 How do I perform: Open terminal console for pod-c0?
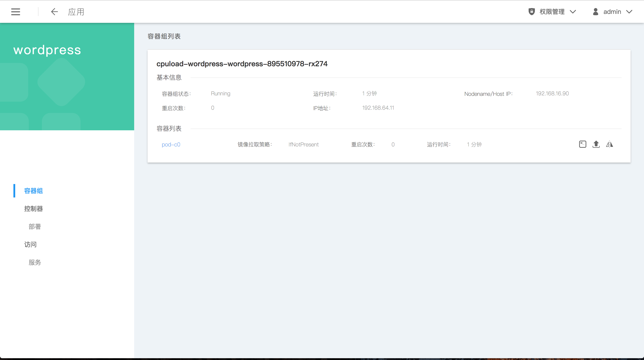point(583,144)
